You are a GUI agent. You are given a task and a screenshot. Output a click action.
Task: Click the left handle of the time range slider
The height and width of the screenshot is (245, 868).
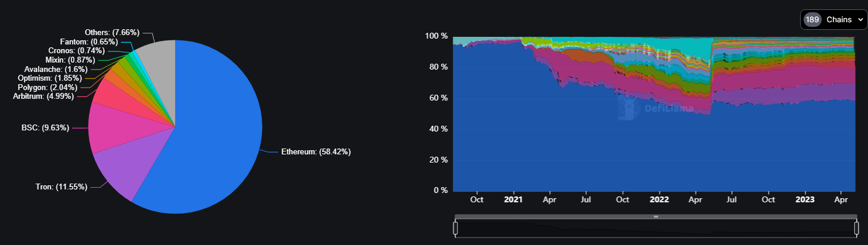click(x=456, y=228)
